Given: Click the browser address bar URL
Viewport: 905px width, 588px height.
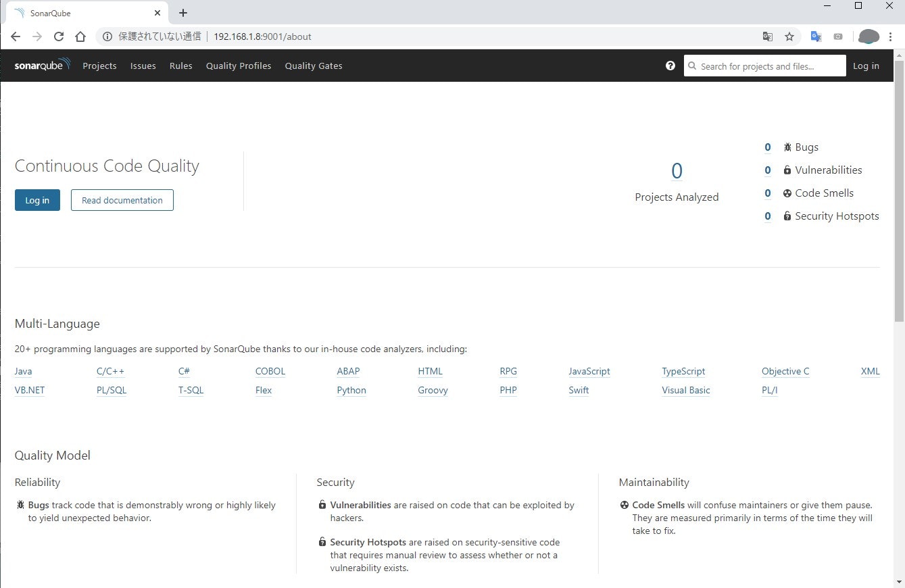Looking at the screenshot, I should tap(262, 36).
